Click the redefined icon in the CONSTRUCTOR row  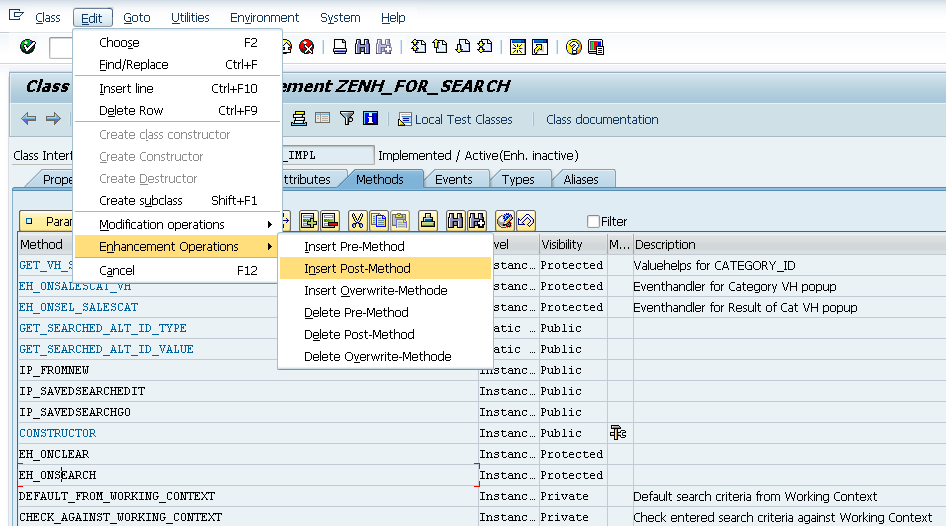click(x=618, y=433)
